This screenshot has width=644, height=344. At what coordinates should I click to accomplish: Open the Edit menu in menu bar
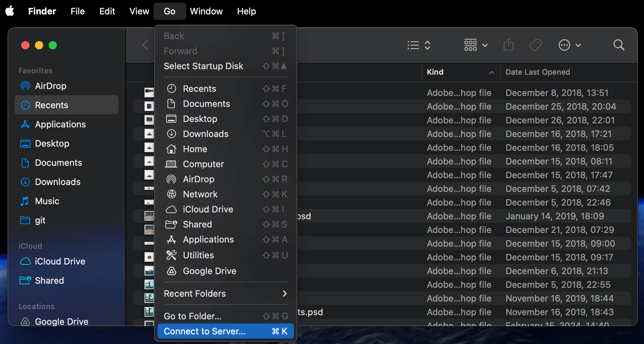[x=107, y=11]
